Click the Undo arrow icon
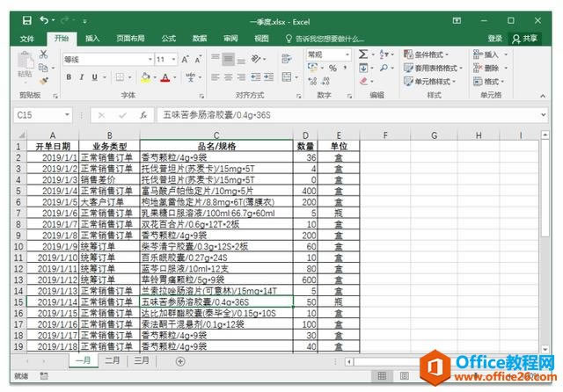The image size is (563, 392). coord(44,20)
